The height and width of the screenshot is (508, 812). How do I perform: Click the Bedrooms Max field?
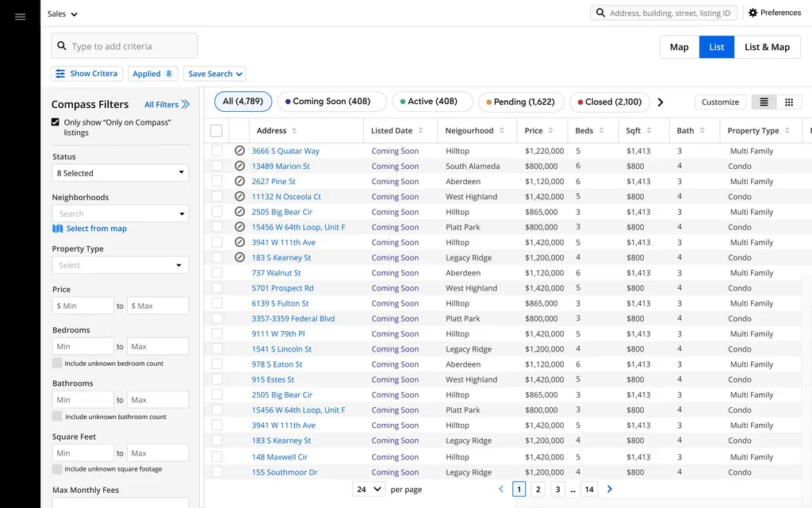click(x=158, y=346)
